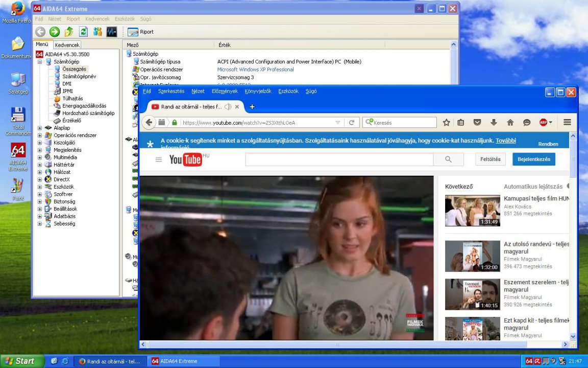Viewport: 588px width, 368px height.
Task: Open AIDA64 Extreme desktop shortcut
Action: point(18,156)
